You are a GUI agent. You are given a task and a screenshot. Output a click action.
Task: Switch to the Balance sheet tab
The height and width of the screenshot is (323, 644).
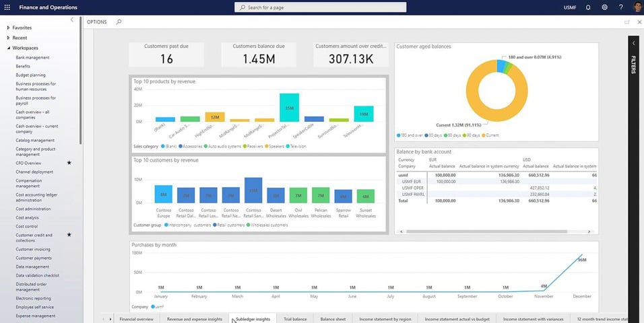point(333,319)
